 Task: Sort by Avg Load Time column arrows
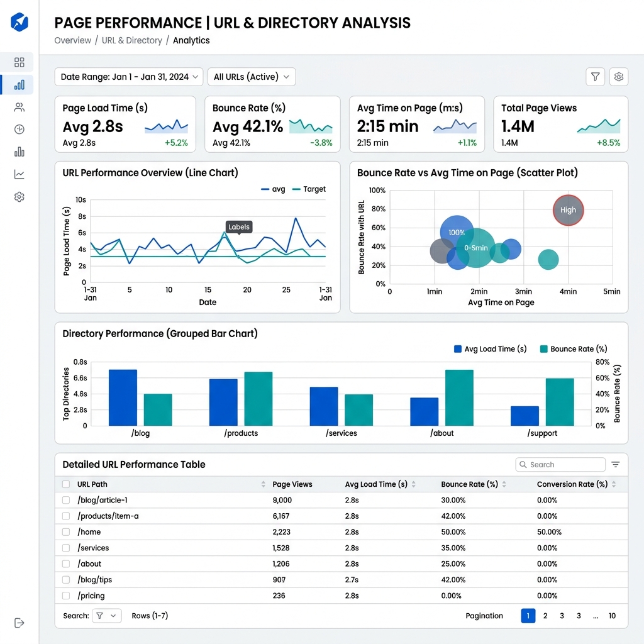point(414,484)
